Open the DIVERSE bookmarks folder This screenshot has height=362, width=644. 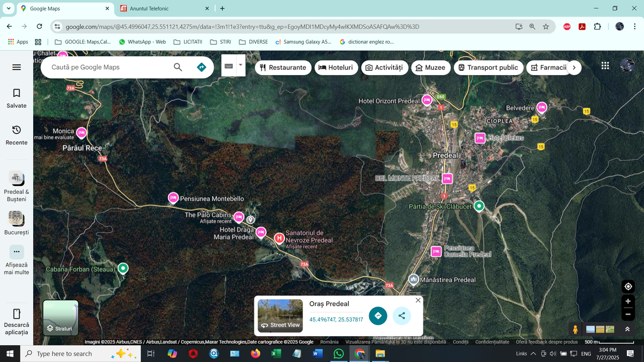coord(253,42)
